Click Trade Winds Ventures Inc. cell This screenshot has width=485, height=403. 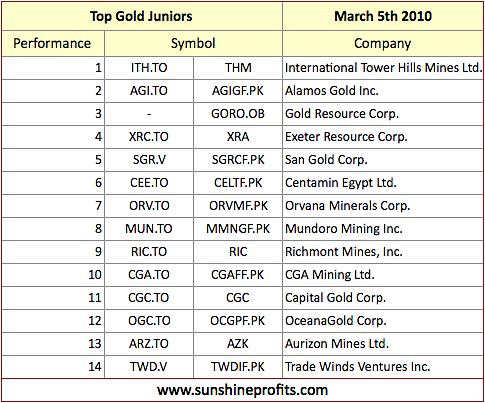(383, 367)
